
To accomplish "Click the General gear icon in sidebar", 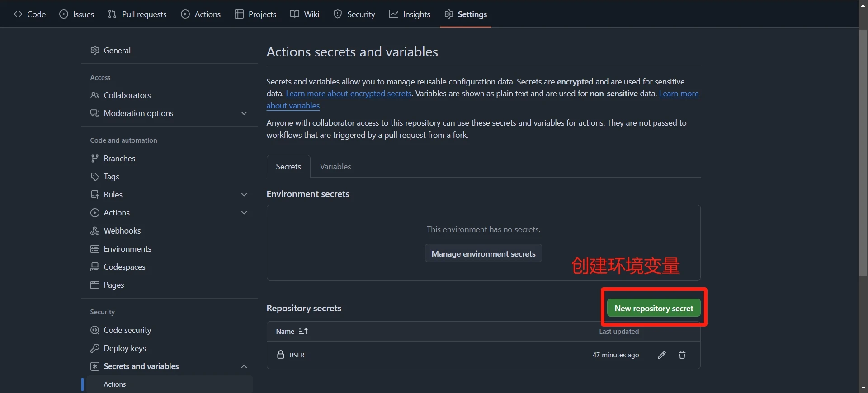I will (94, 50).
